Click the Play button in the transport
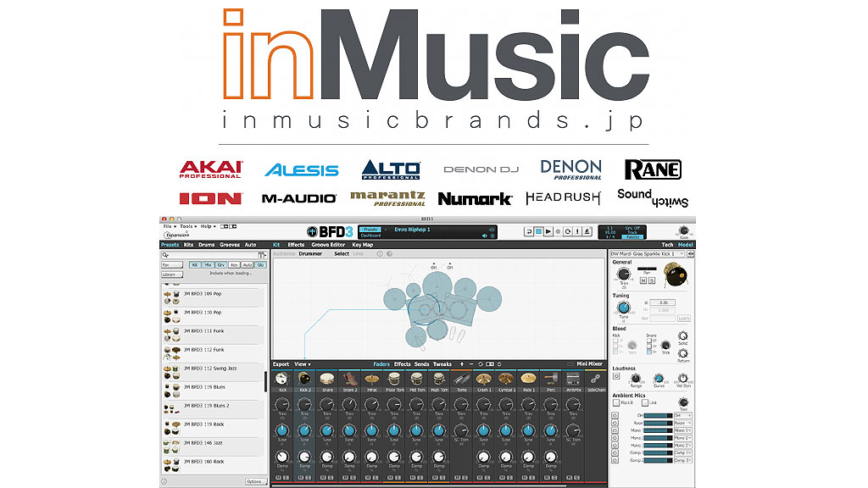The width and height of the screenshot is (868, 488). (548, 230)
